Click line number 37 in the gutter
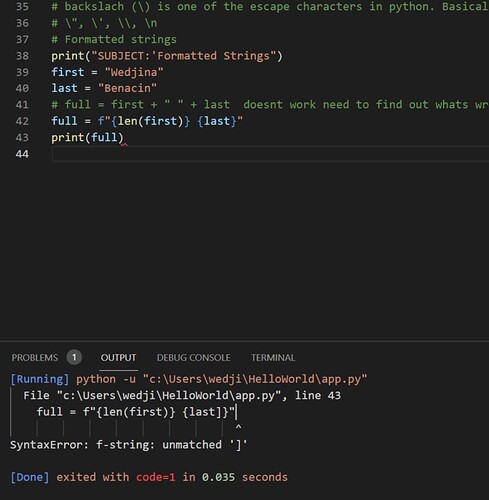Screen dimensions: 489x500 click(x=22, y=39)
